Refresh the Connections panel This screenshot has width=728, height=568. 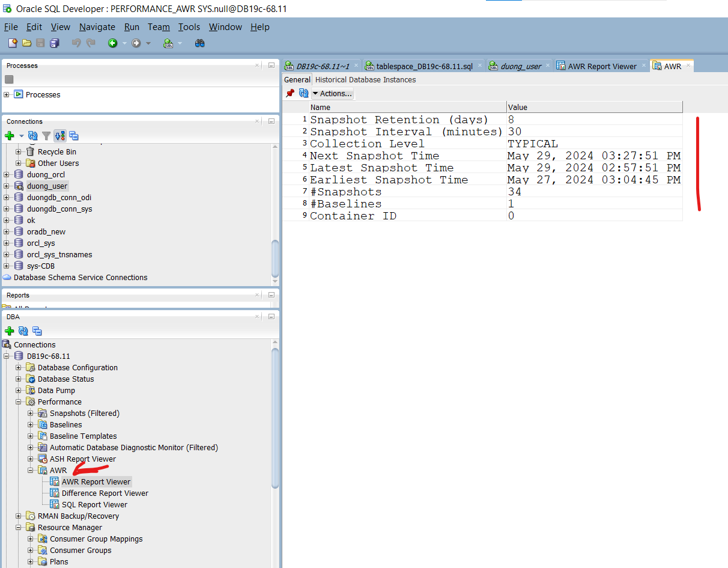coord(33,136)
